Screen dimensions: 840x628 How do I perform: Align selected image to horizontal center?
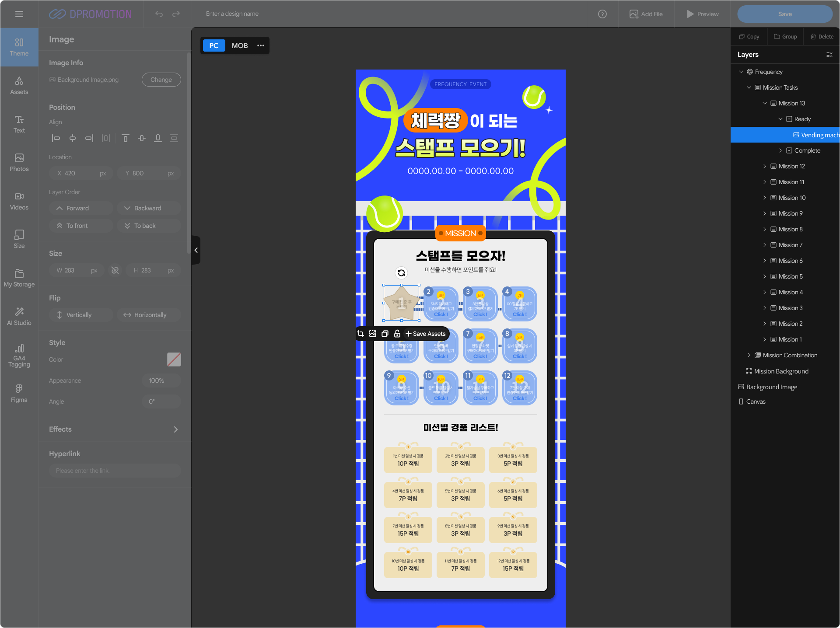pyautogui.click(x=73, y=138)
